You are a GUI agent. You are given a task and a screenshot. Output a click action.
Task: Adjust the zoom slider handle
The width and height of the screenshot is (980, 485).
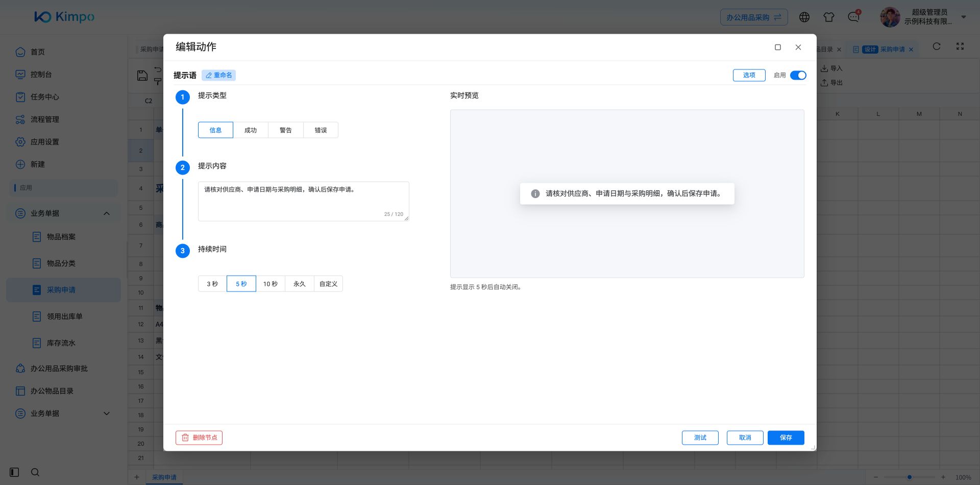[910, 477]
